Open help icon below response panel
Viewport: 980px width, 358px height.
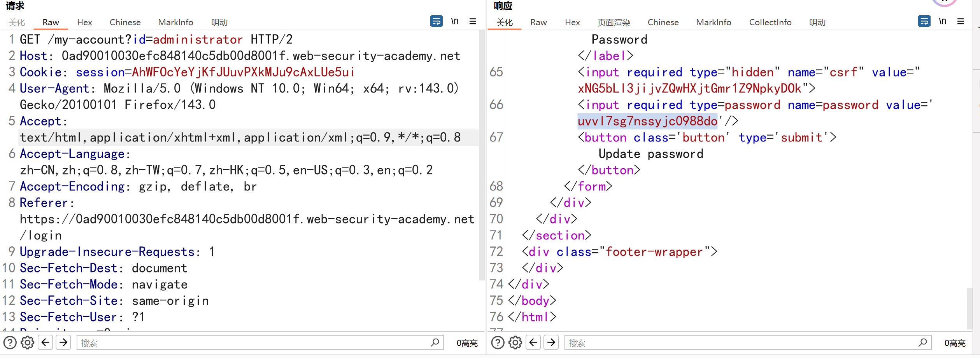point(498,342)
